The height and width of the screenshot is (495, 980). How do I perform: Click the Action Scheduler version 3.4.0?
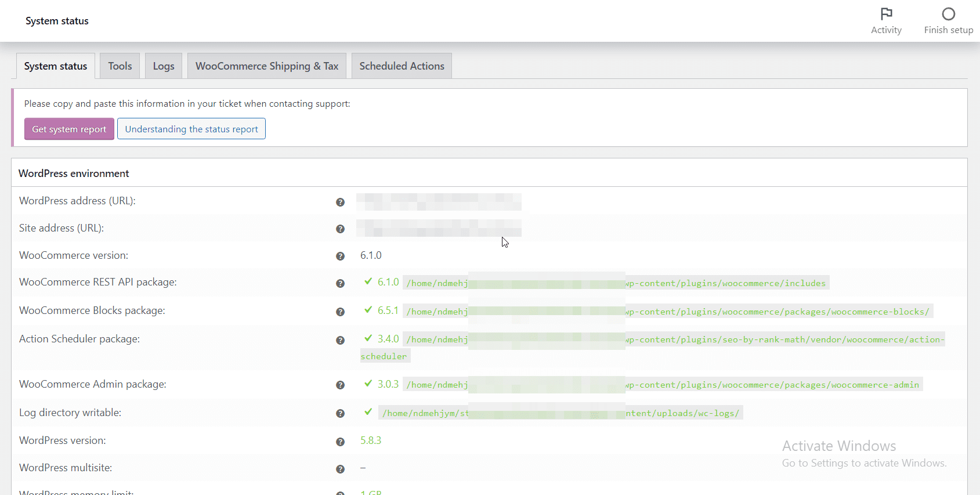(388, 339)
